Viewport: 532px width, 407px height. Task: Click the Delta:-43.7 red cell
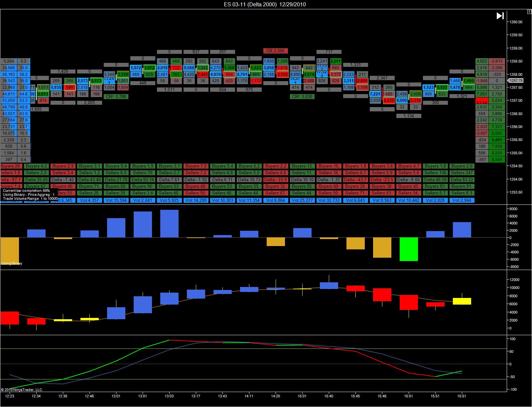355,180
